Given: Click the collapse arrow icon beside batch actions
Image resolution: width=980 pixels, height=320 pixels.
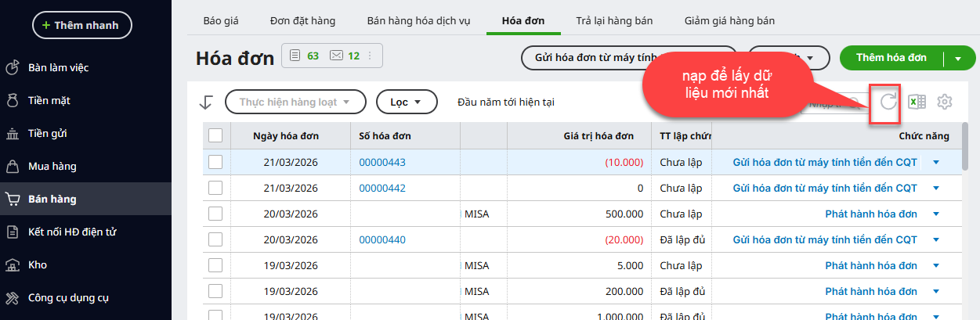Looking at the screenshot, I should tap(206, 102).
